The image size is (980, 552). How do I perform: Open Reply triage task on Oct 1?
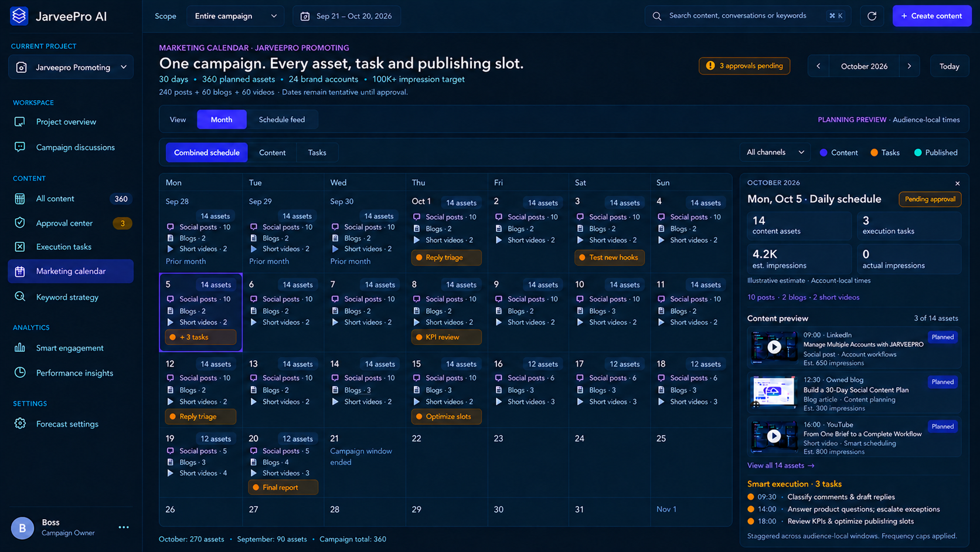[x=446, y=258]
